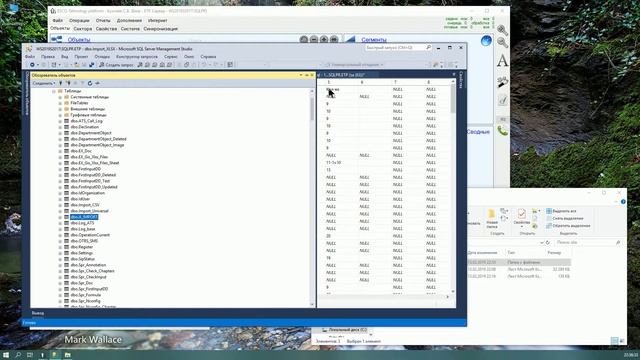Image resolution: width=640 pixels, height=360 pixels.
Task: Click the script pen icon below brush
Action: coord(502,100)
